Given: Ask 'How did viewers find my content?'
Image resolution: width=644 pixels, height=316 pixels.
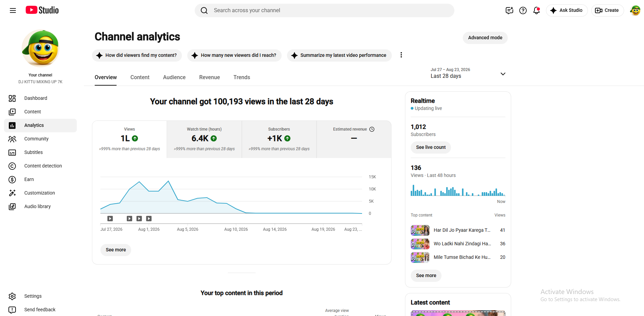Looking at the screenshot, I should click(x=137, y=55).
